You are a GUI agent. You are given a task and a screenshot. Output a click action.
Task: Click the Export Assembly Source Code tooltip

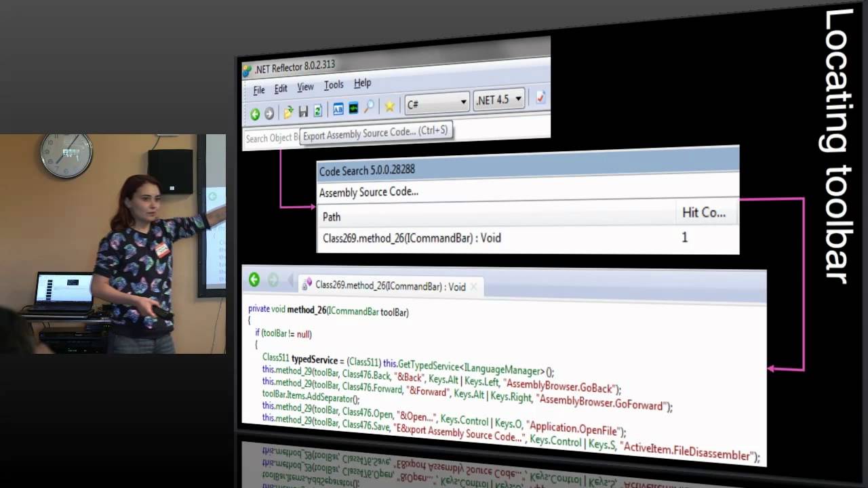point(376,133)
